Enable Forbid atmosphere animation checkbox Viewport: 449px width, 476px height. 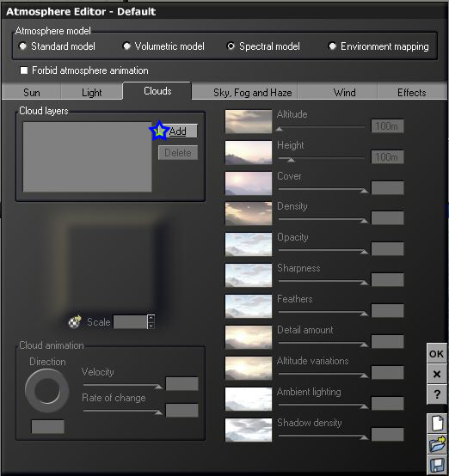[x=23, y=70]
